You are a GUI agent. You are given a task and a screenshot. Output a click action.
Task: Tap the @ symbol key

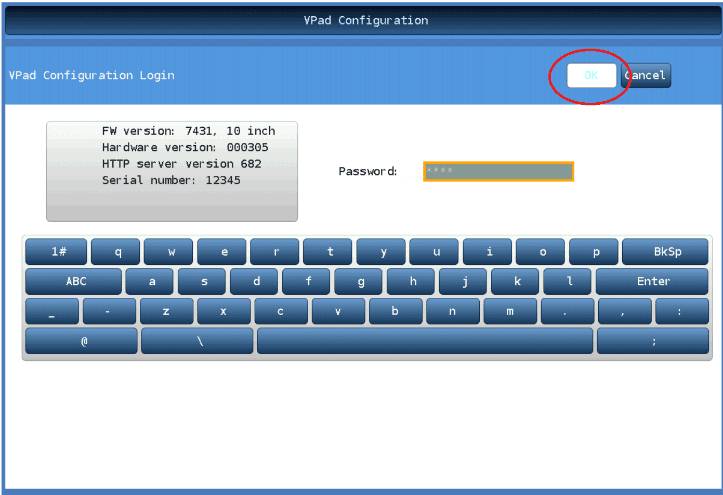click(x=82, y=341)
